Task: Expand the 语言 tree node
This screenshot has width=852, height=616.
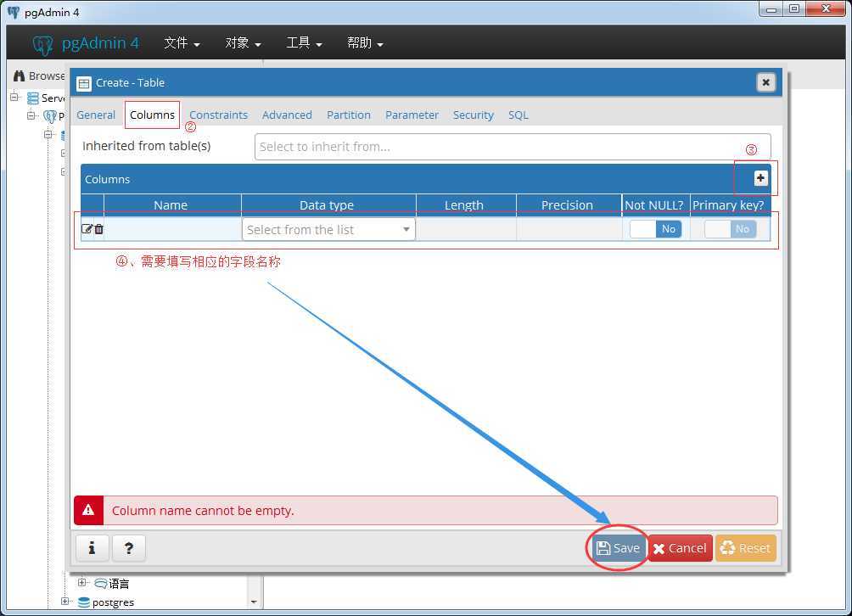Action: [x=81, y=582]
